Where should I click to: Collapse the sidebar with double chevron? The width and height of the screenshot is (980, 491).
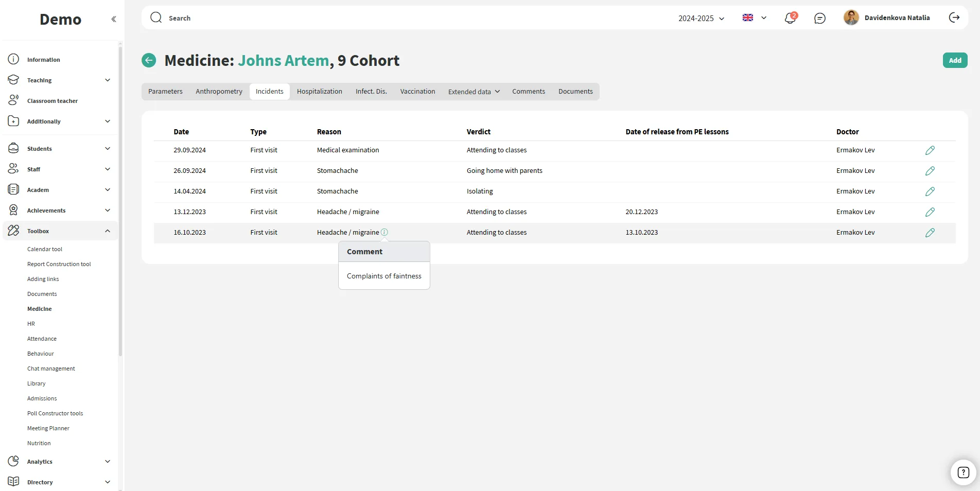tap(114, 20)
